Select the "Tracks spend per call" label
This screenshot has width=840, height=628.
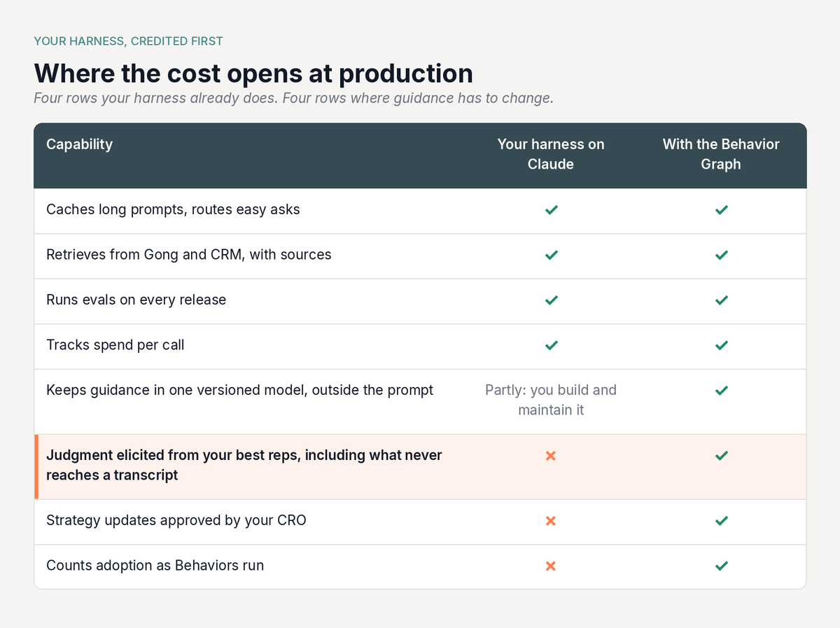115,345
